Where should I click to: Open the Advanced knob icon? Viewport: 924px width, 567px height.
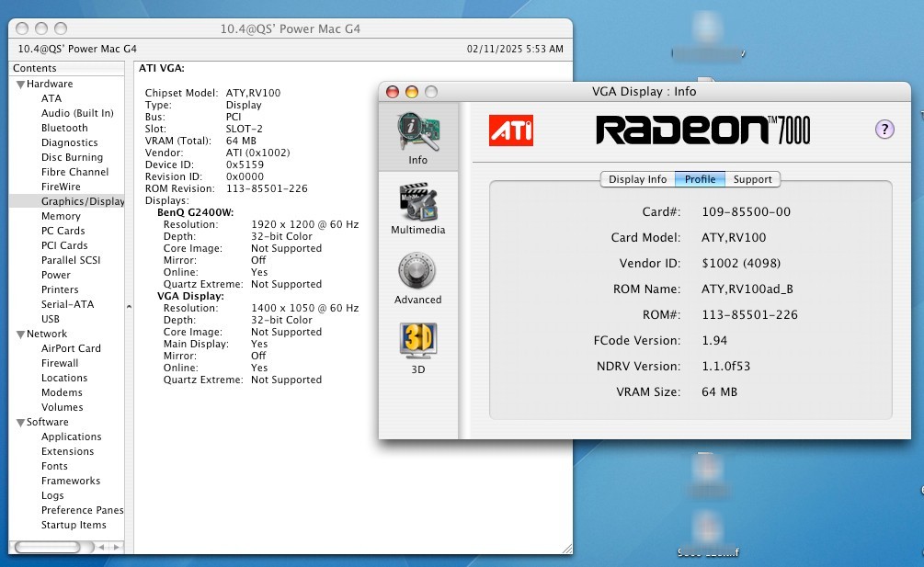tap(417, 278)
